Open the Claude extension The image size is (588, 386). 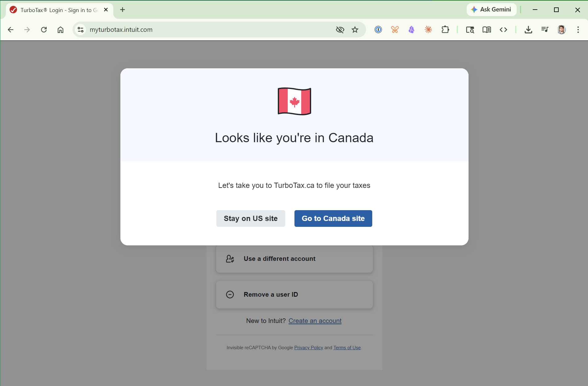click(428, 30)
